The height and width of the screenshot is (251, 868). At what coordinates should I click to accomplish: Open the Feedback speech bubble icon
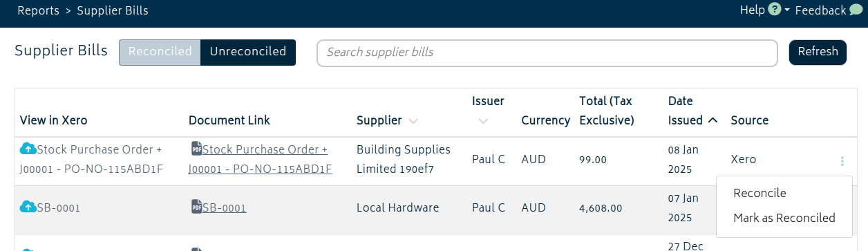[856, 10]
